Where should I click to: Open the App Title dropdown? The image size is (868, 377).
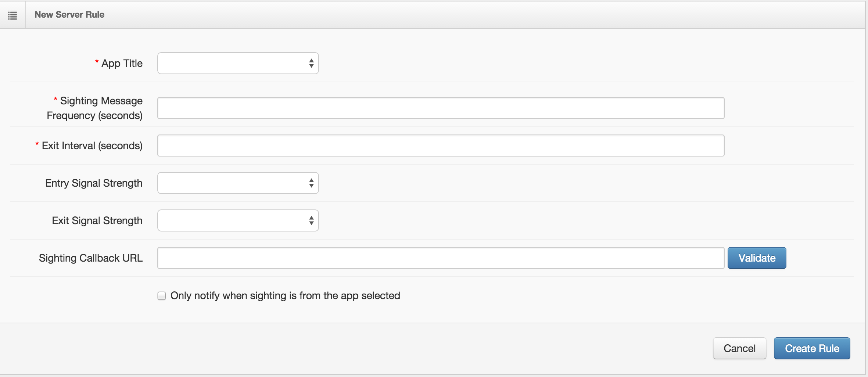[x=238, y=63]
